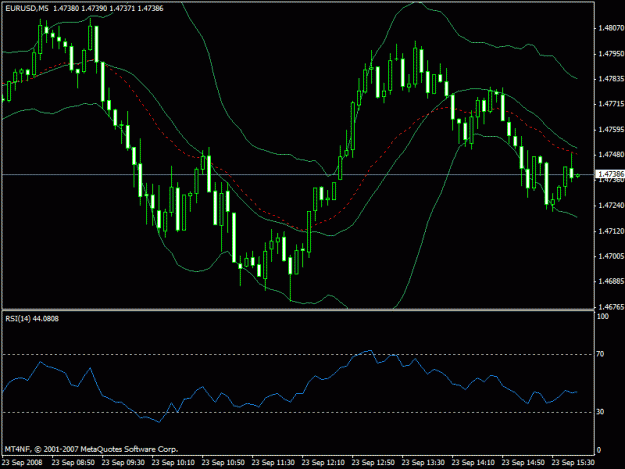
Task: Click the time label 23 Sep 14:10
Action: [473, 462]
